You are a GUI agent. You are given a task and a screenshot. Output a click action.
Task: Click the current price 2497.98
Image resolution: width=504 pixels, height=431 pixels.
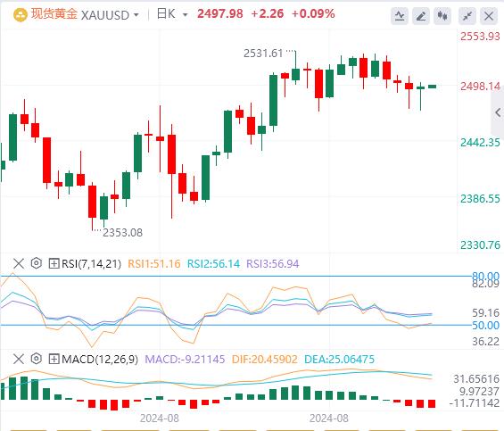[220, 13]
